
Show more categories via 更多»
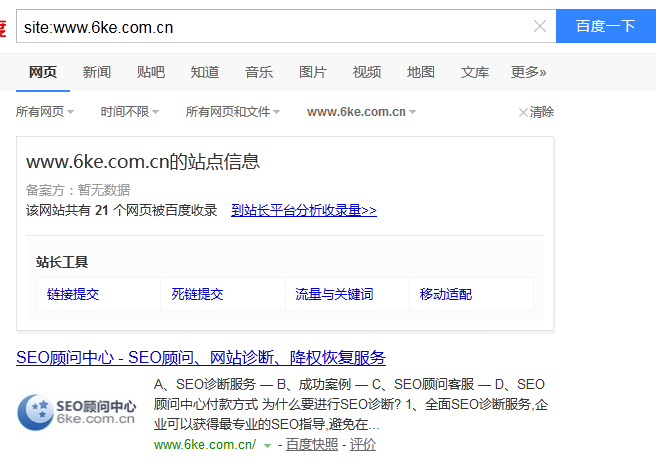[528, 72]
